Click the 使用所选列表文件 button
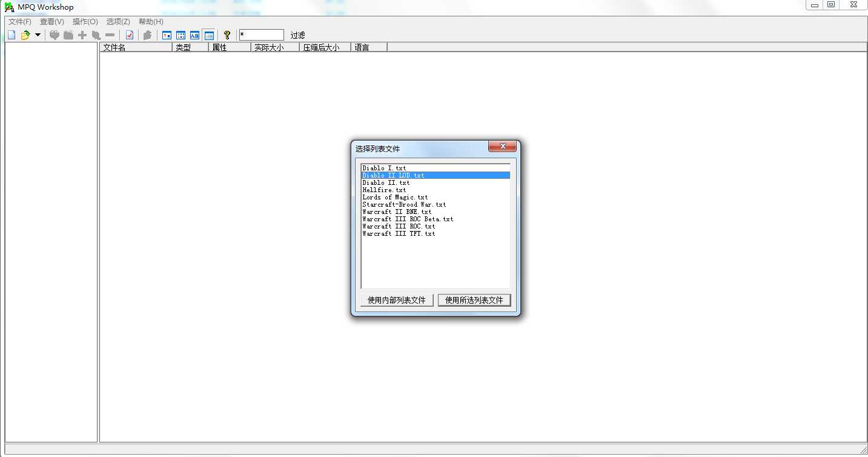The height and width of the screenshot is (457, 868). (x=474, y=300)
